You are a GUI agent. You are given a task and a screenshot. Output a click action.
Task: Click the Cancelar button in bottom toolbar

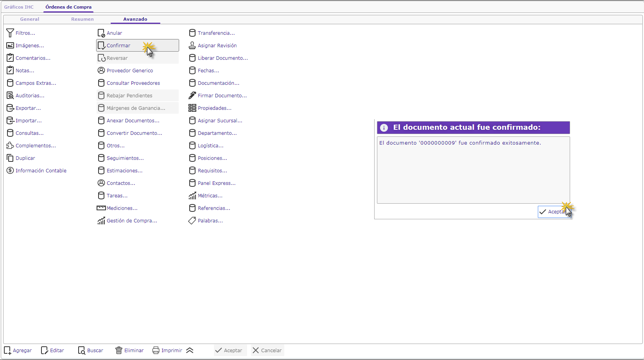click(x=267, y=351)
